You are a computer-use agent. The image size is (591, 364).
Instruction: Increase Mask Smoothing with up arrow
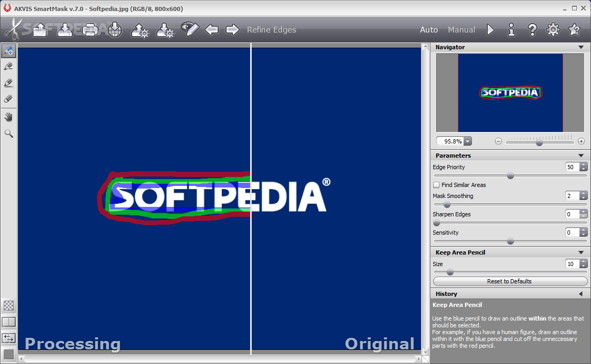point(584,193)
